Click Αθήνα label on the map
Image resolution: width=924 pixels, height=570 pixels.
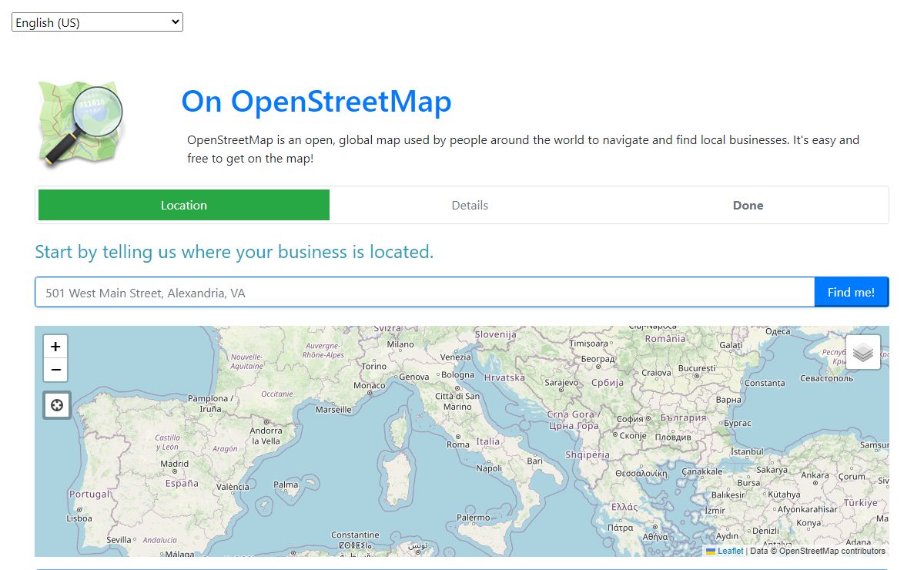point(655,536)
